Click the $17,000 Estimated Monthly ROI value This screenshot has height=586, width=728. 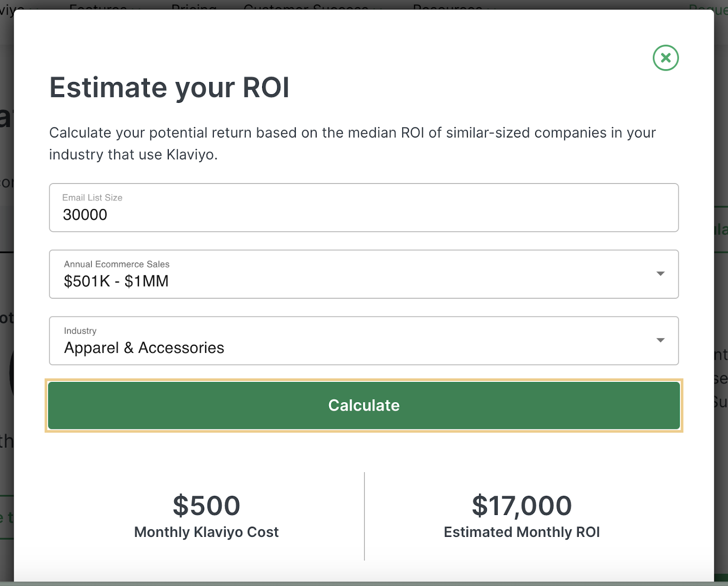(522, 505)
